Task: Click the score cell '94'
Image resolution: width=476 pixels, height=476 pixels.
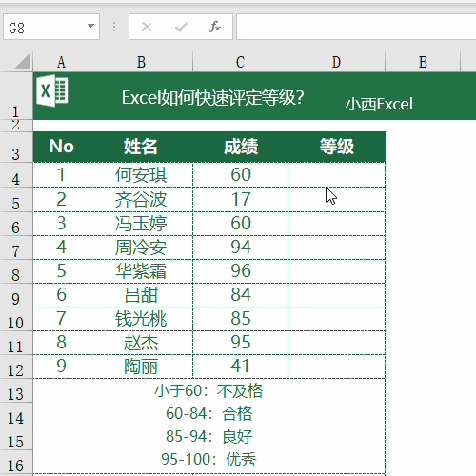Action: [x=241, y=248]
